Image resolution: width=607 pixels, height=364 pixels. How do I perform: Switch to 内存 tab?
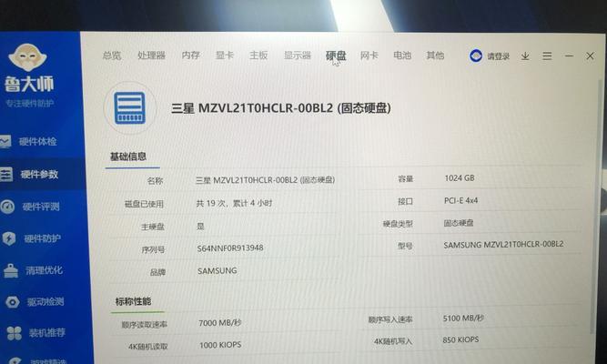(x=191, y=56)
